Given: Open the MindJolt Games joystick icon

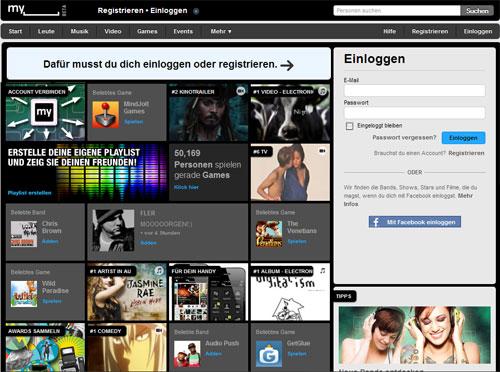Looking at the screenshot, I should point(105,115).
